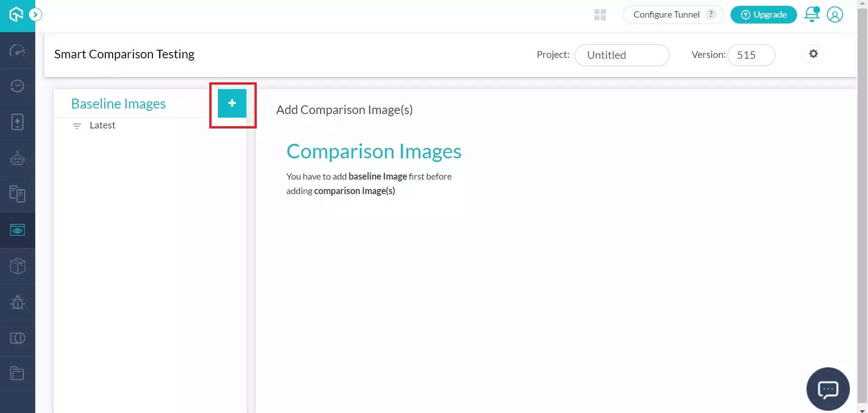
Task: Expand the sidebar using the arrow toggle
Action: [36, 14]
